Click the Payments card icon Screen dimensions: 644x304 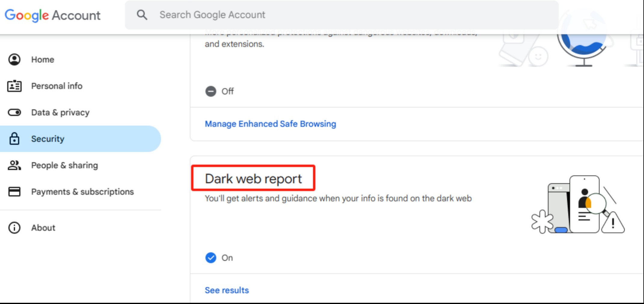click(x=14, y=192)
